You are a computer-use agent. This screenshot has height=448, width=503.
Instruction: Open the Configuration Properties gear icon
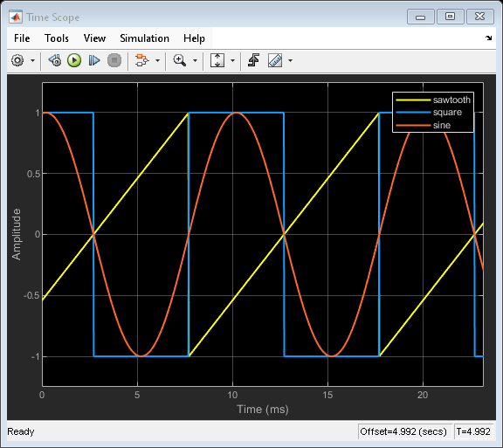coord(17,60)
